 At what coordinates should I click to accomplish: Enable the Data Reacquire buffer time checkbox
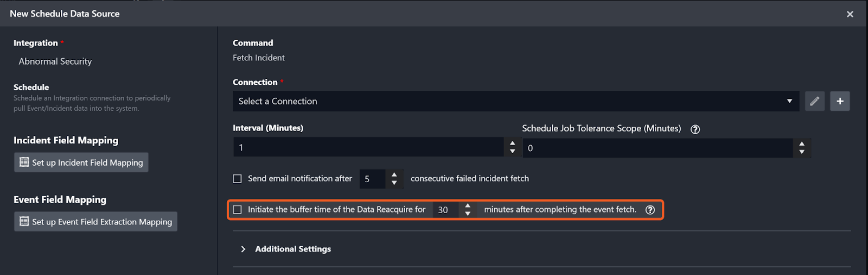coord(237,210)
